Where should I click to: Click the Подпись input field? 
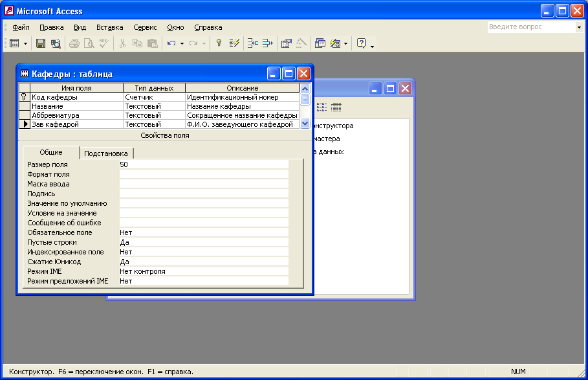(x=204, y=194)
